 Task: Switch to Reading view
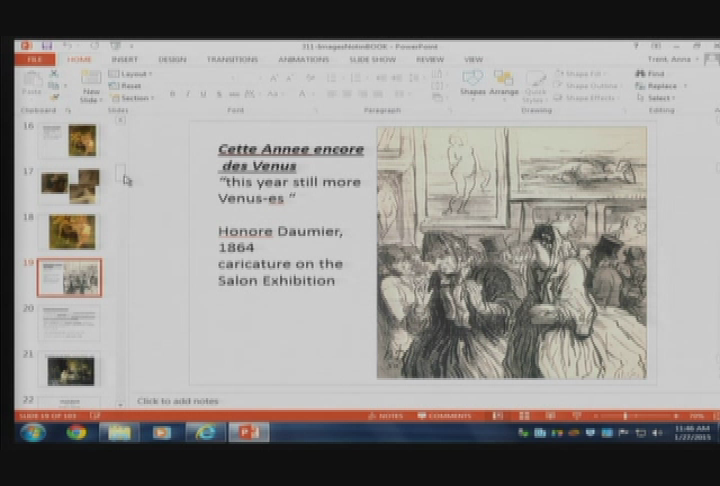point(550,416)
